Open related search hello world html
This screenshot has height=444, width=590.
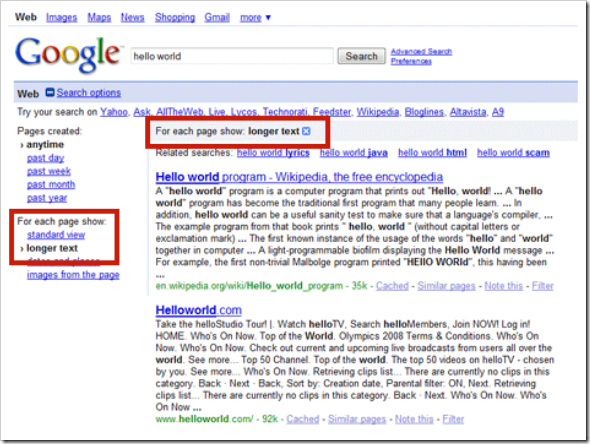(432, 153)
